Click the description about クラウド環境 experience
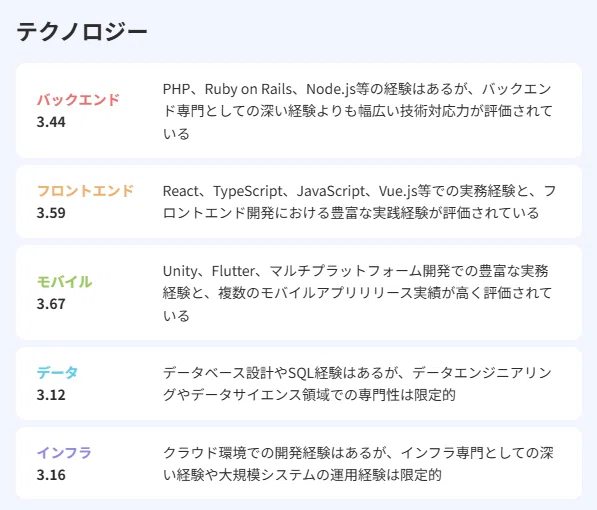The height and width of the screenshot is (510, 597). (358, 464)
